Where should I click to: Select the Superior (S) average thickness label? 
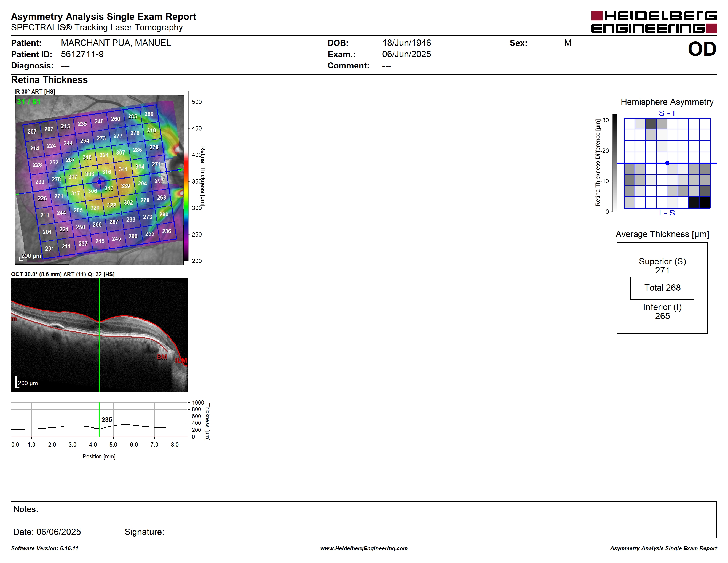tap(662, 261)
